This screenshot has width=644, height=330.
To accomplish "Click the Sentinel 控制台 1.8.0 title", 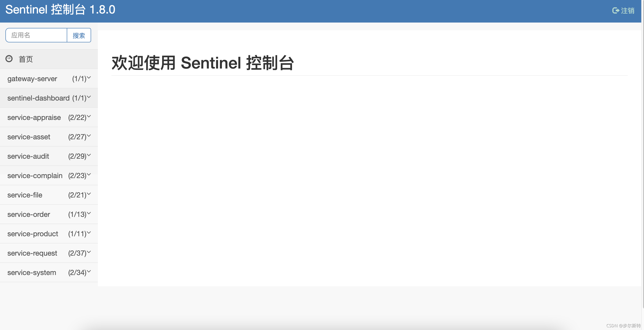I will click(60, 10).
